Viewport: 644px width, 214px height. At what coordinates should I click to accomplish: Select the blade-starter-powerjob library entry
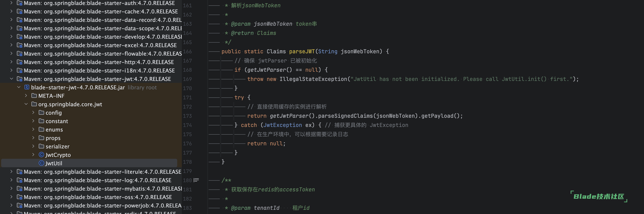point(100,205)
